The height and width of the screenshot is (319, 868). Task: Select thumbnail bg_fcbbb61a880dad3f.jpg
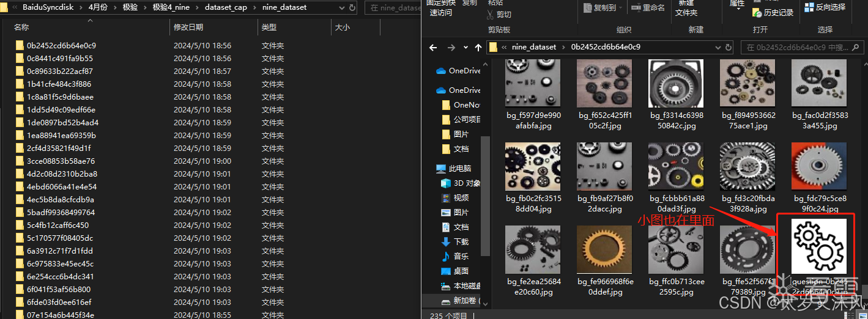coord(677,167)
